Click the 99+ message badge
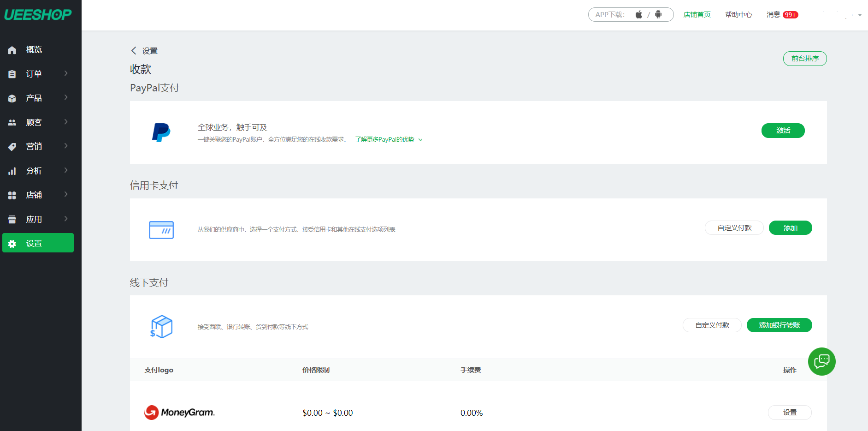 click(x=791, y=15)
